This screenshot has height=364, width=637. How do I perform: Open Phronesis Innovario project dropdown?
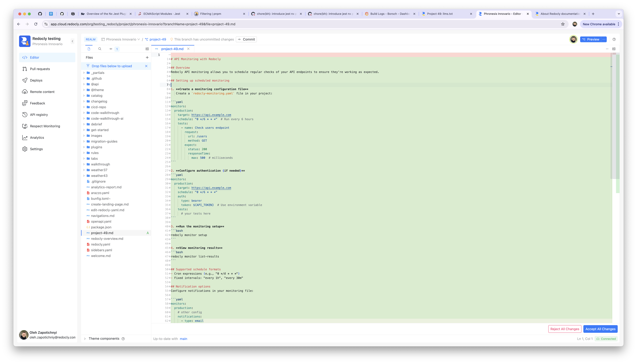pos(121,39)
